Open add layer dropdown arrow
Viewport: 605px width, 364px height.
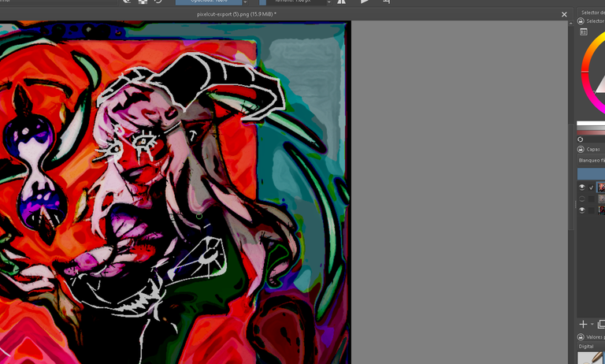[x=592, y=325]
